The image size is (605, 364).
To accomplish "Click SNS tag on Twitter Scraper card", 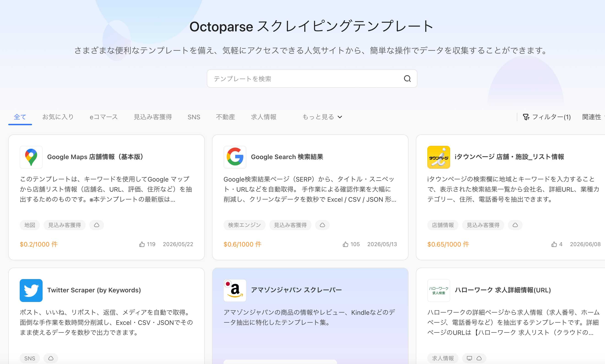I will click(x=30, y=358).
